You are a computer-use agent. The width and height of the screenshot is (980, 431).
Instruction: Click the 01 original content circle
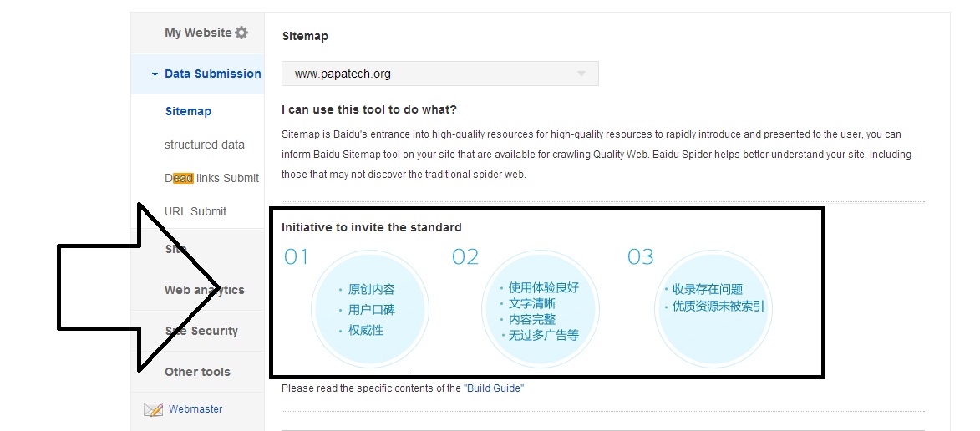click(x=370, y=310)
